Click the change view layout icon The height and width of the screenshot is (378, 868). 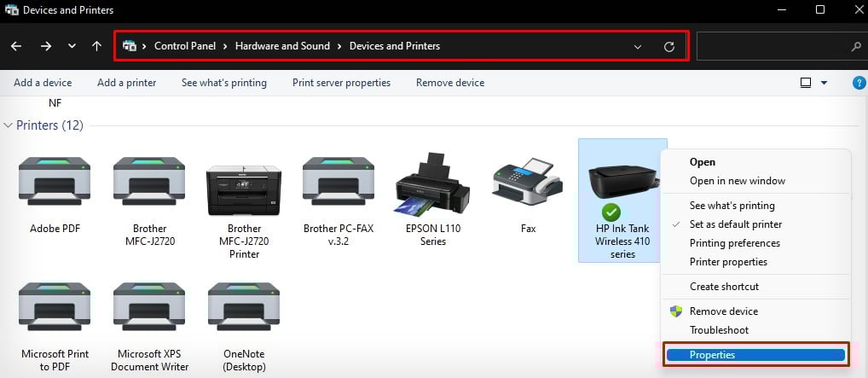(x=806, y=83)
